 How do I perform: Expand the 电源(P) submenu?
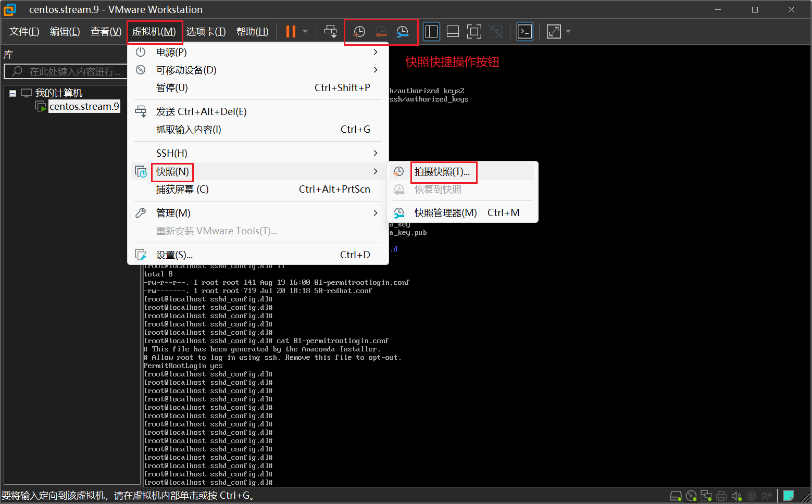point(258,53)
